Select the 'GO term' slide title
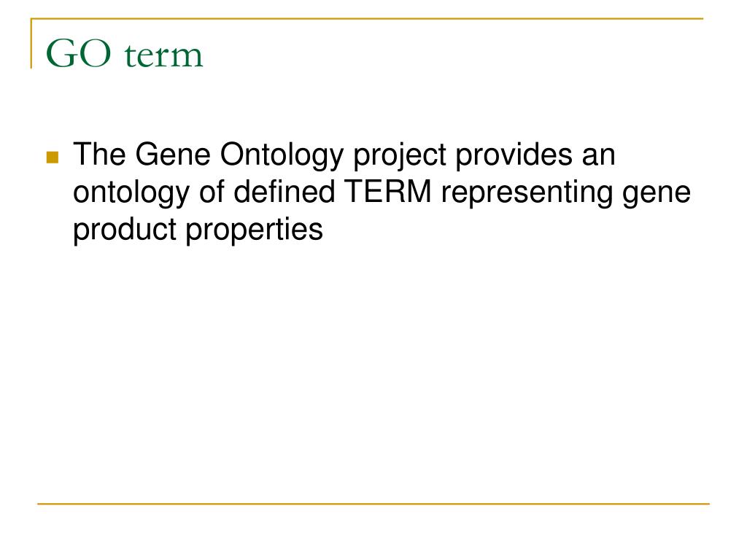The image size is (747, 560). [x=124, y=53]
